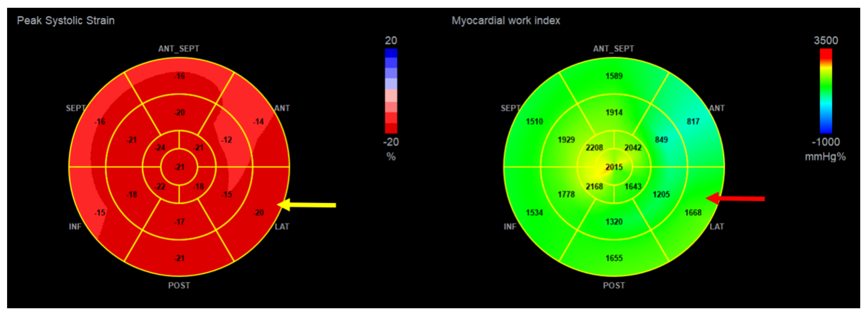
Task: Click the 817 anterior basal segment
Action: 693,122
